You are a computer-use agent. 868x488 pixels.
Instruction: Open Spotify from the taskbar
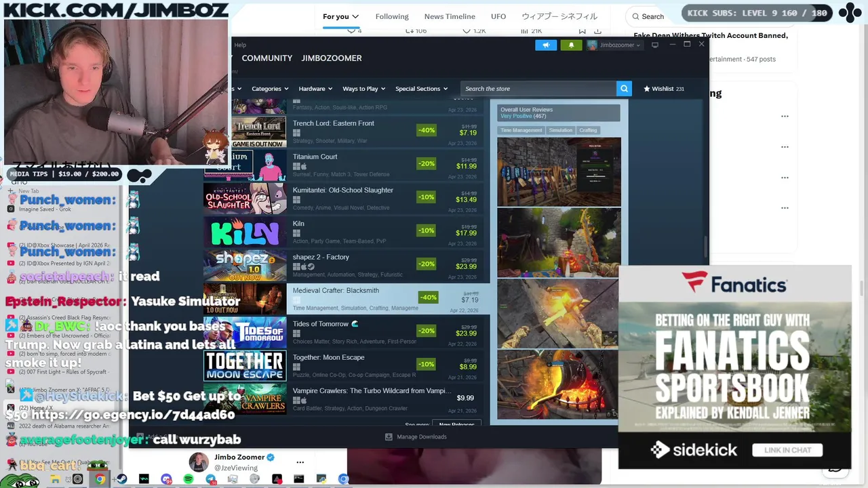[x=189, y=479]
